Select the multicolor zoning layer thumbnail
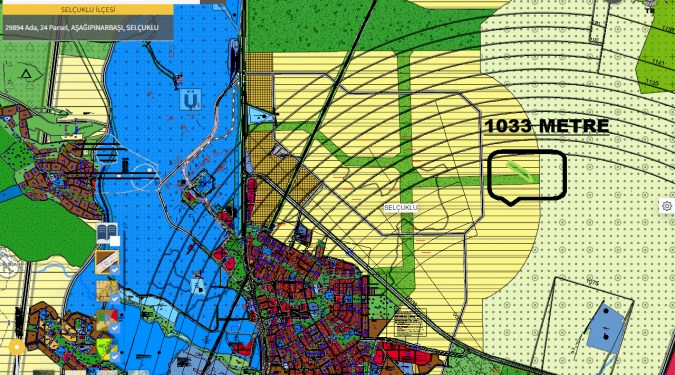Image resolution: width=675 pixels, height=375 pixels. tap(107, 320)
